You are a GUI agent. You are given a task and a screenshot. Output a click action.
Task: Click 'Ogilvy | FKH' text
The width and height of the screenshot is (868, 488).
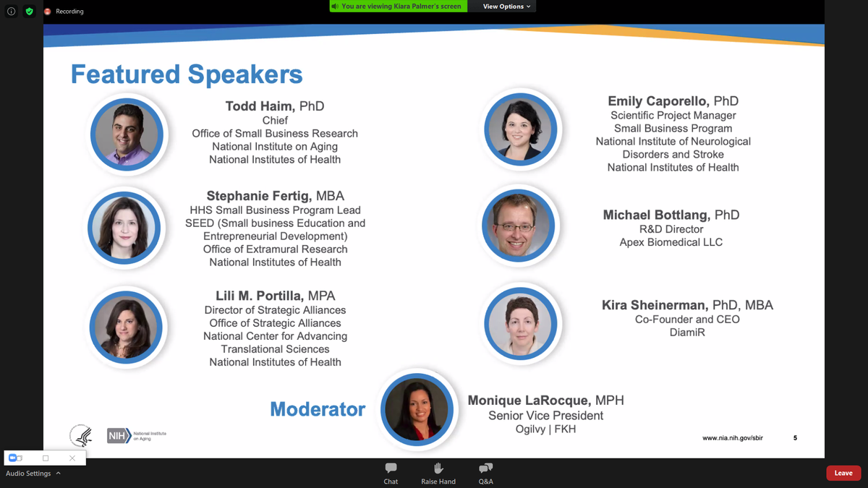point(545,429)
